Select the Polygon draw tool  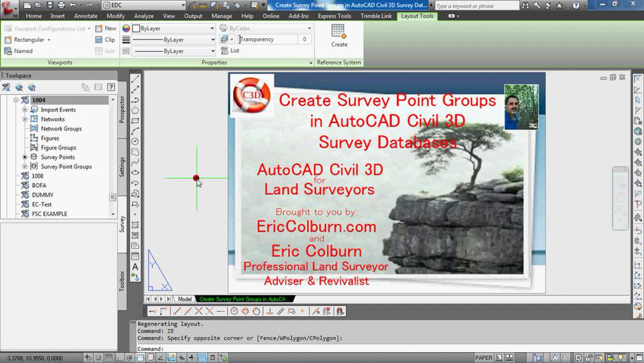pos(135,110)
